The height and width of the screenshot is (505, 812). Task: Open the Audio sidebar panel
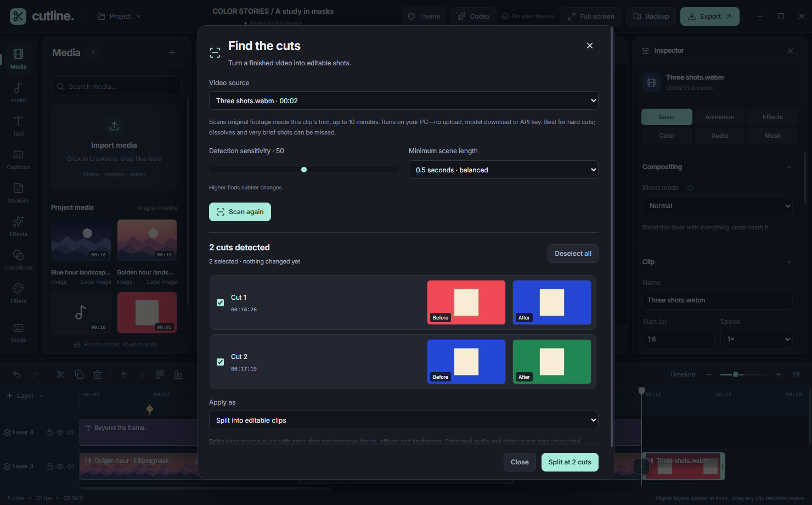18,93
